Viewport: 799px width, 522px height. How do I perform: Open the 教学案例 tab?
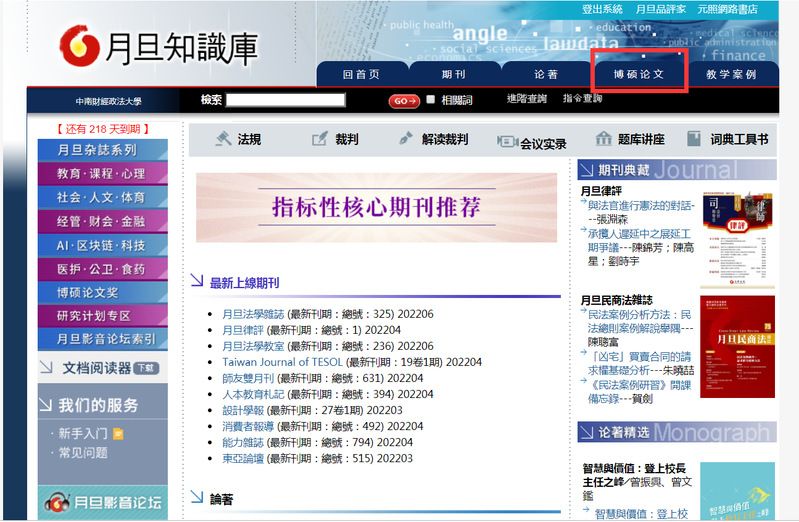click(731, 74)
